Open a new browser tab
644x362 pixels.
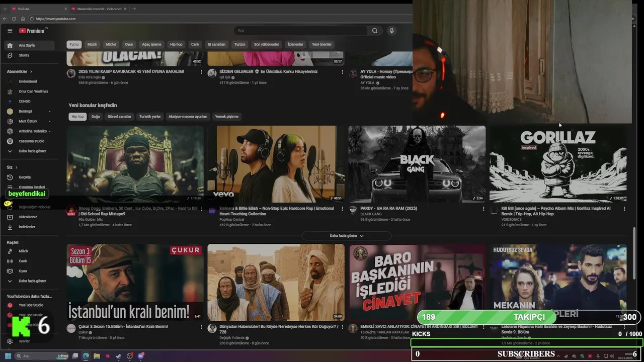134,9
